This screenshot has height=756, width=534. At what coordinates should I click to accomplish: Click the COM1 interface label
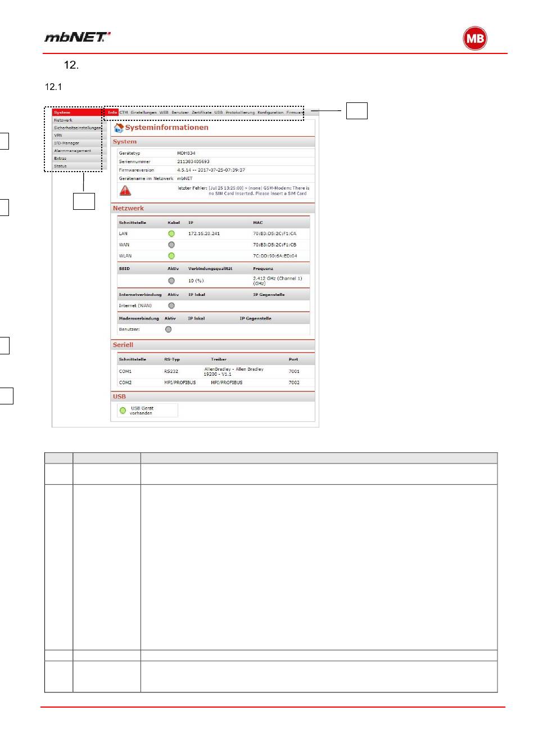click(x=125, y=371)
